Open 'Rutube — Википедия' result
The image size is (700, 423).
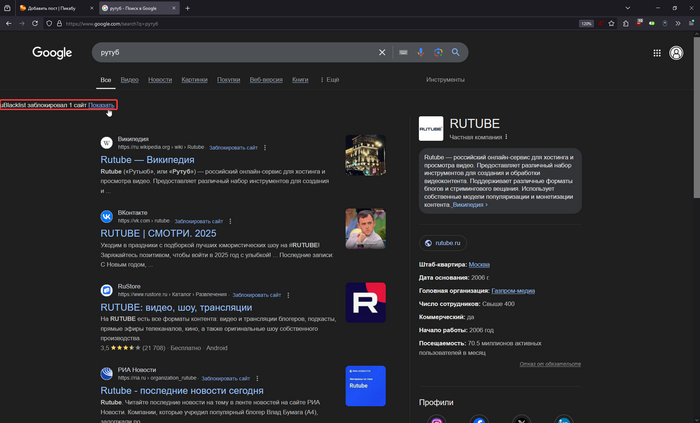click(147, 160)
